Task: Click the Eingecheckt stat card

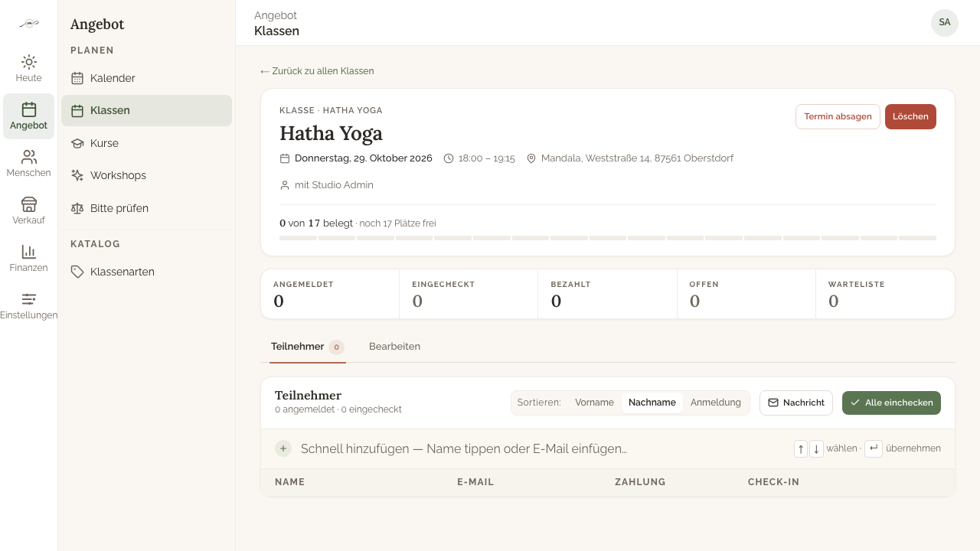Action: 469,294
